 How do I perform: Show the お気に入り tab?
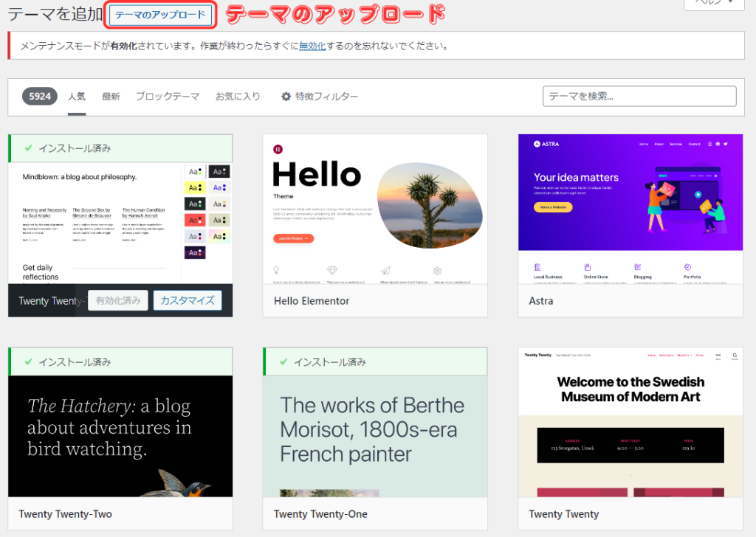coord(238,97)
